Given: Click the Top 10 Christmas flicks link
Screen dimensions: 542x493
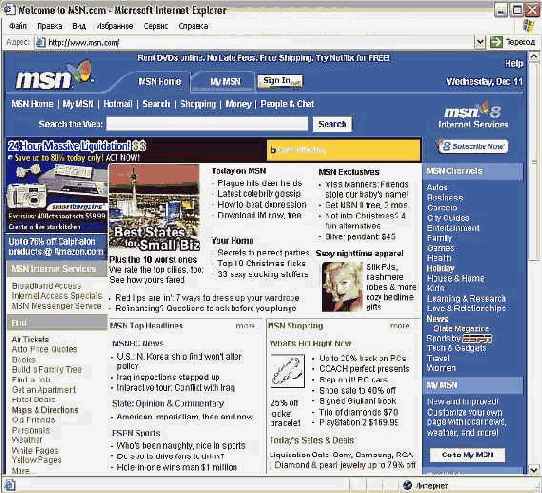Looking at the screenshot, I should tap(261, 263).
